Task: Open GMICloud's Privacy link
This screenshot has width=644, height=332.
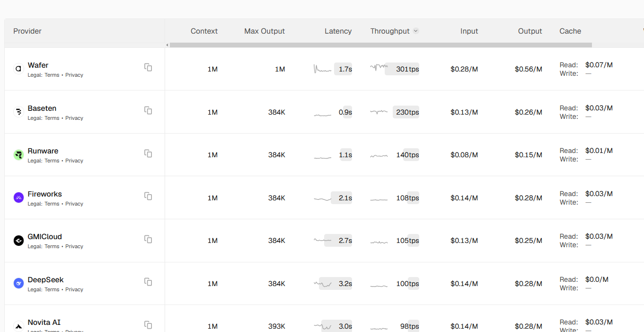Action: click(x=74, y=246)
